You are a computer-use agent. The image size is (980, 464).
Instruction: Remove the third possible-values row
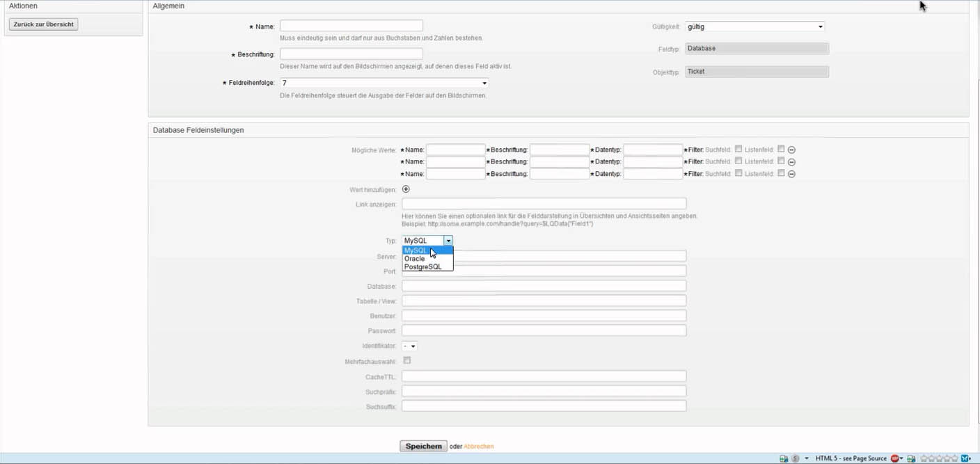pos(791,174)
